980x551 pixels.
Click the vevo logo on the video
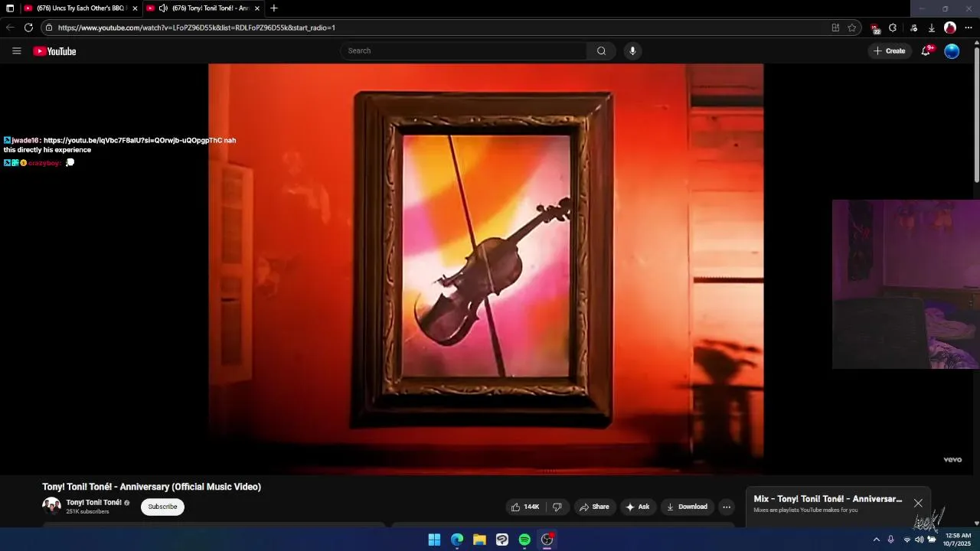click(x=952, y=460)
